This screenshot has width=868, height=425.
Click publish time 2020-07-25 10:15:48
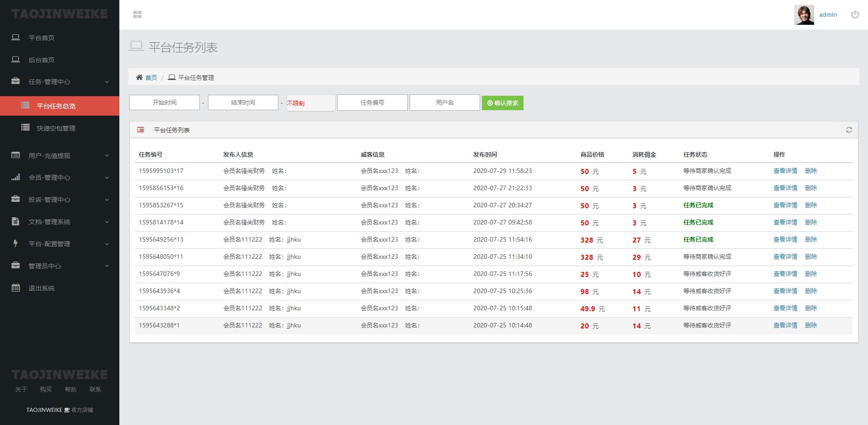pyautogui.click(x=503, y=308)
